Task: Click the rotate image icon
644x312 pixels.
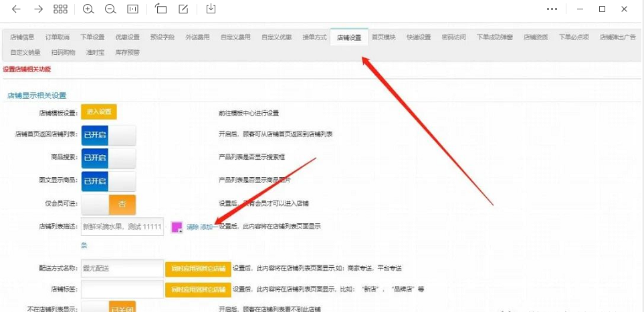Action: tap(160, 9)
